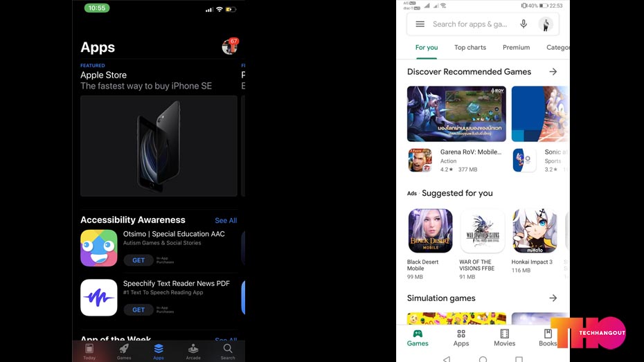The width and height of the screenshot is (644, 362).
Task: Switch to the Top charts tab
Action: click(x=470, y=48)
